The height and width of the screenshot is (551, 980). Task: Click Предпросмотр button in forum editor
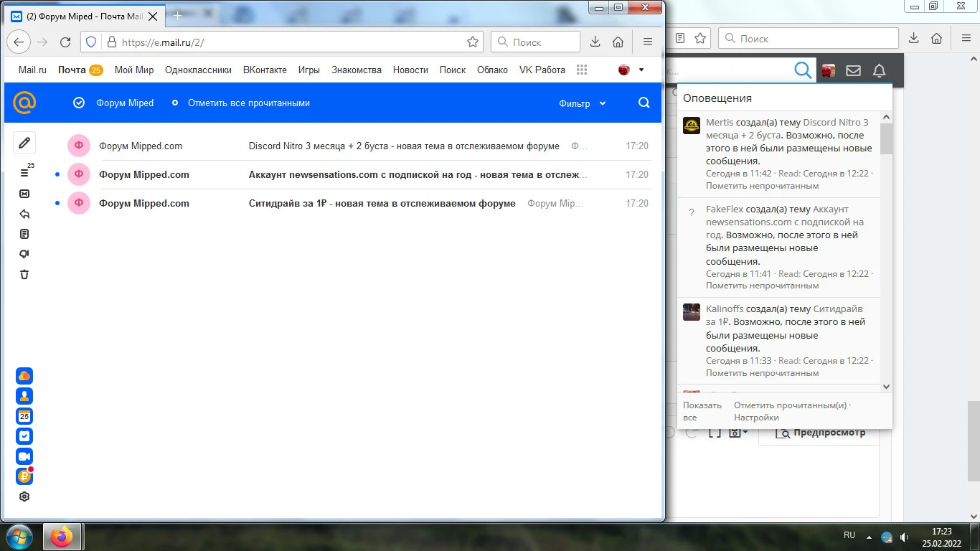[819, 433]
